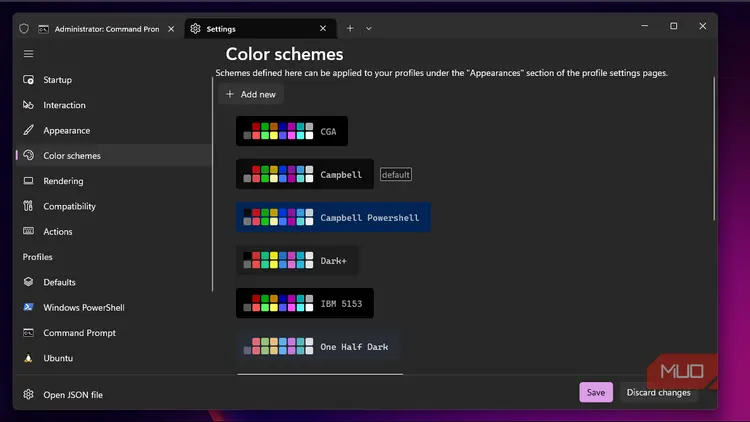This screenshot has height=422, width=750.
Task: Click the Startup sidebar icon
Action: pos(28,80)
